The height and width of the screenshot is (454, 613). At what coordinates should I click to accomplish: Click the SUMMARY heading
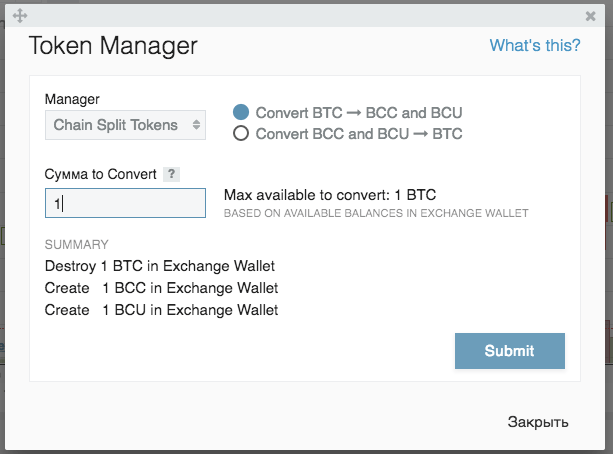click(77, 244)
